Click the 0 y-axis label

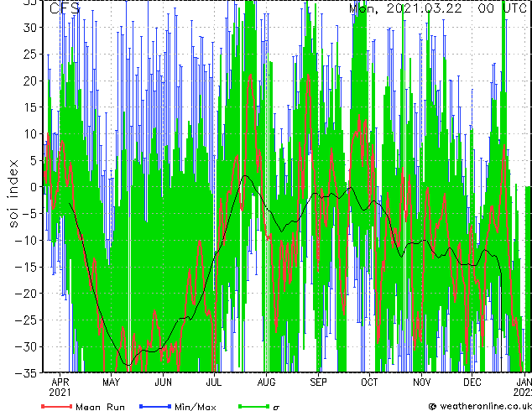point(34,187)
